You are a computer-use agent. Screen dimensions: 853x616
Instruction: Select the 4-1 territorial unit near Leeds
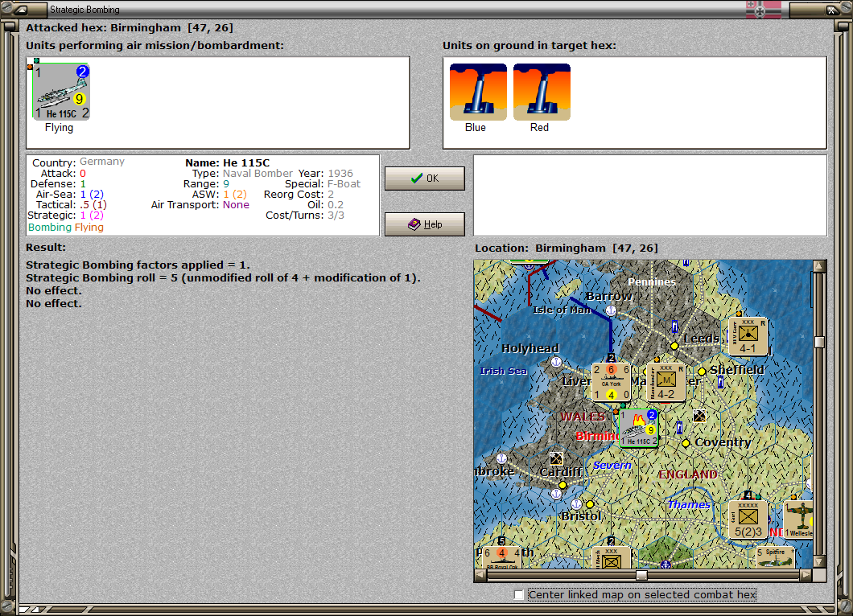[x=748, y=336]
